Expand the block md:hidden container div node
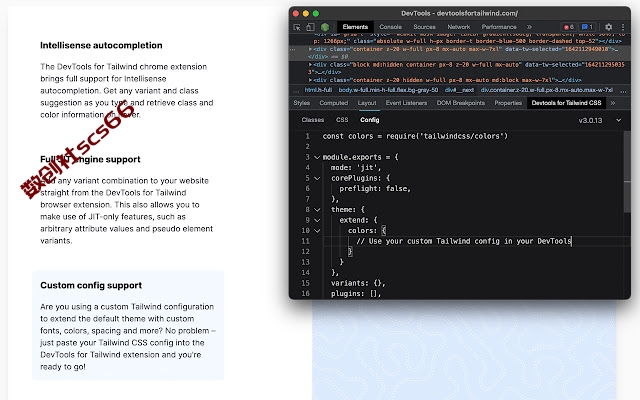 (310, 64)
